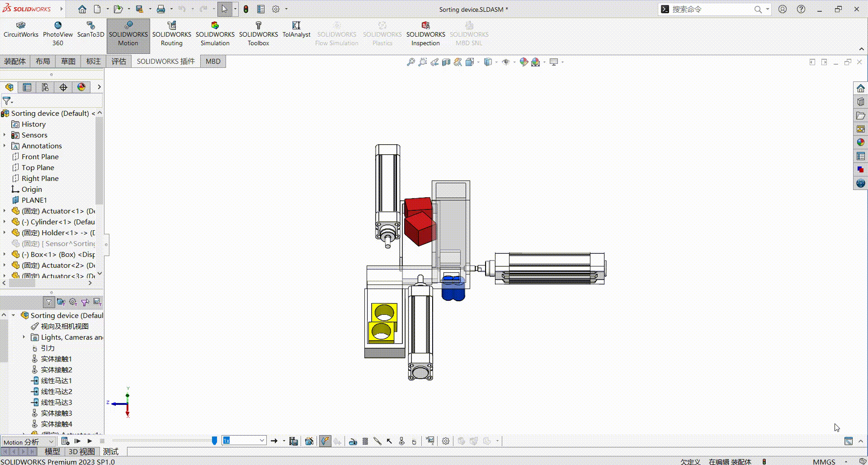This screenshot has width=868, height=465.
Task: Click the search command input field
Action: (710, 9)
